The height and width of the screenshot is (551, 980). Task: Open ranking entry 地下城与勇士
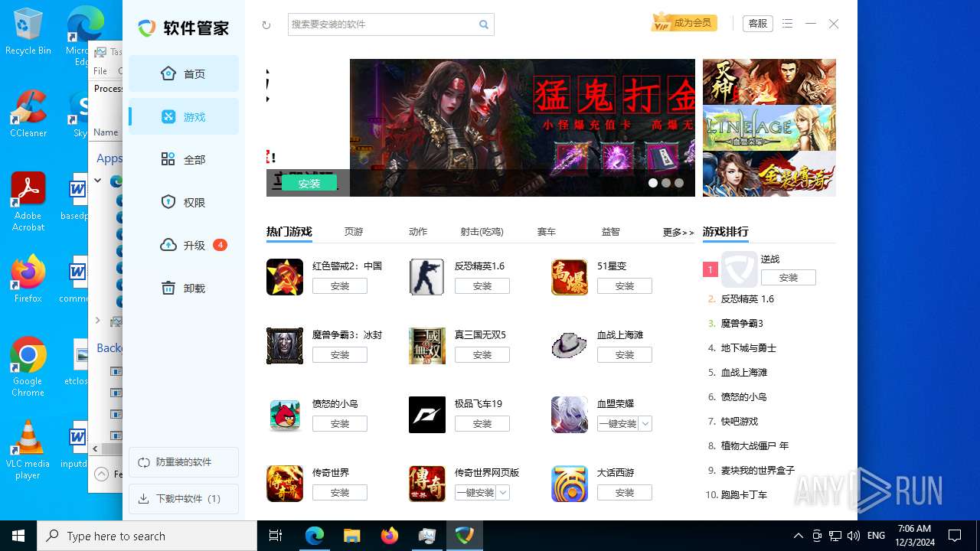coord(748,347)
